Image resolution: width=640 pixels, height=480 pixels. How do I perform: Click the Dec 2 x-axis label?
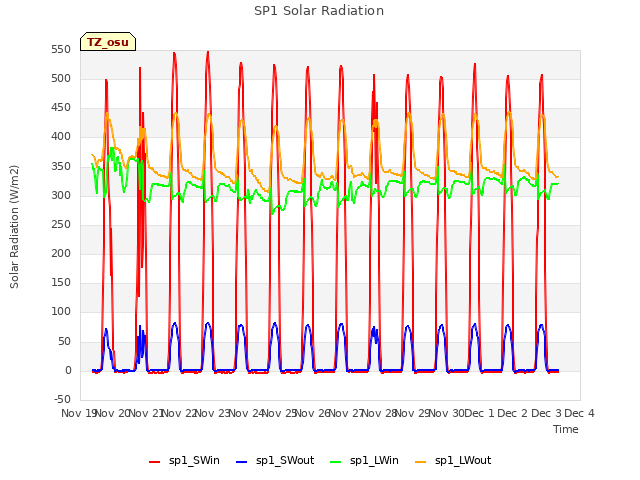(x=513, y=413)
